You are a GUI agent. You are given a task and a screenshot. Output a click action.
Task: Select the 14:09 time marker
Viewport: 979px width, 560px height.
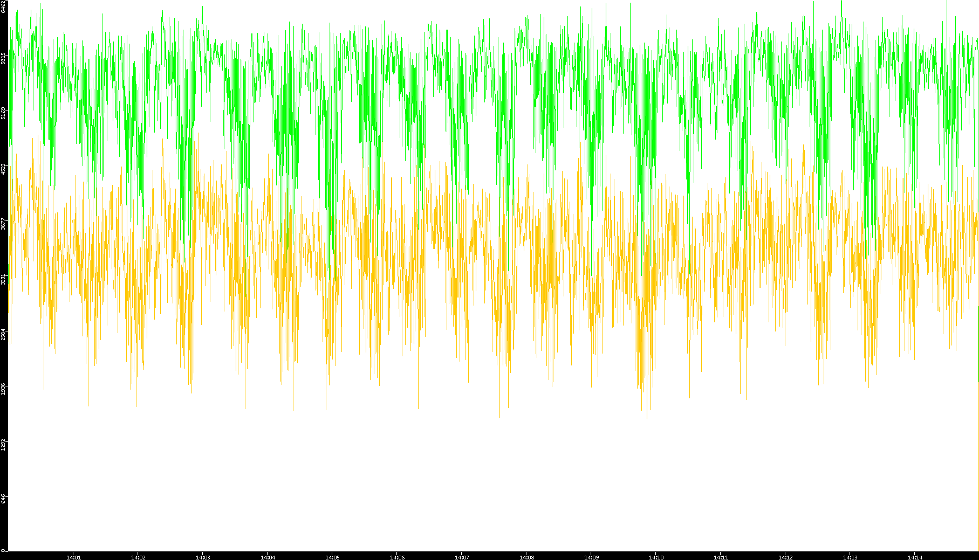click(591, 557)
